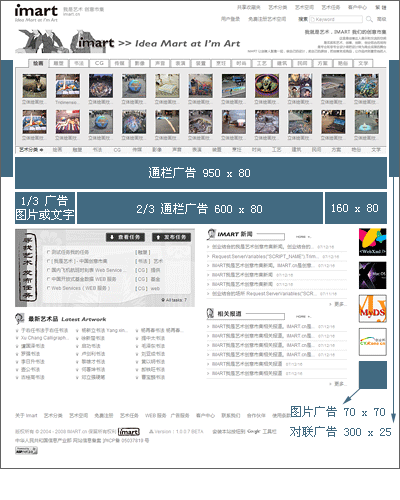Click the icon beside 最新艺术品 Latest Artwork

click(x=19, y=319)
